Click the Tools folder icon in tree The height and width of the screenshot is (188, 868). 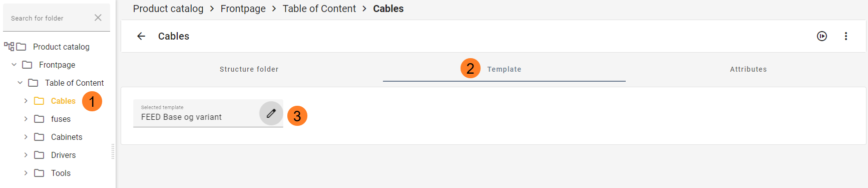coord(39,173)
